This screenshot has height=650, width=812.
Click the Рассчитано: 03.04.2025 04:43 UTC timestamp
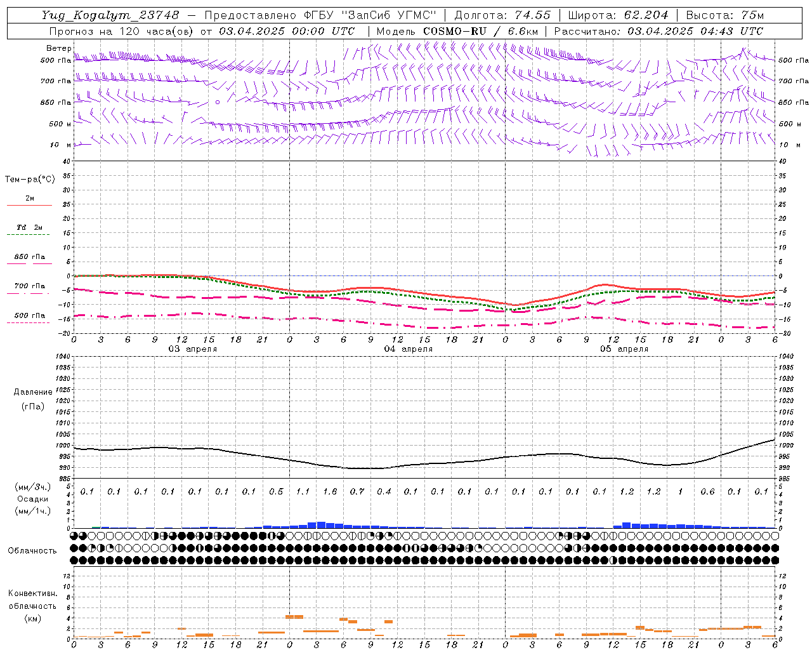click(658, 31)
